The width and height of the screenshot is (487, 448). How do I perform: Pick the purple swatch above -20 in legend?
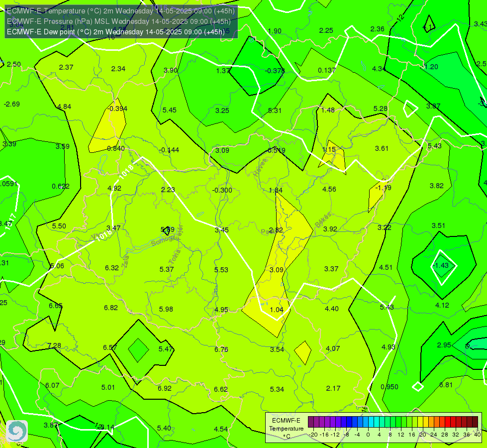click(x=311, y=422)
